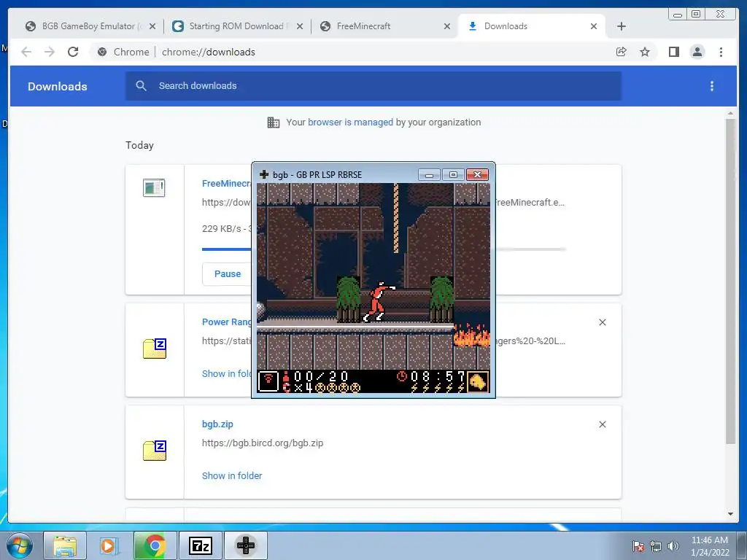Click the scrollbar up arrow
The height and width of the screenshot is (560, 747).
pyautogui.click(x=730, y=114)
